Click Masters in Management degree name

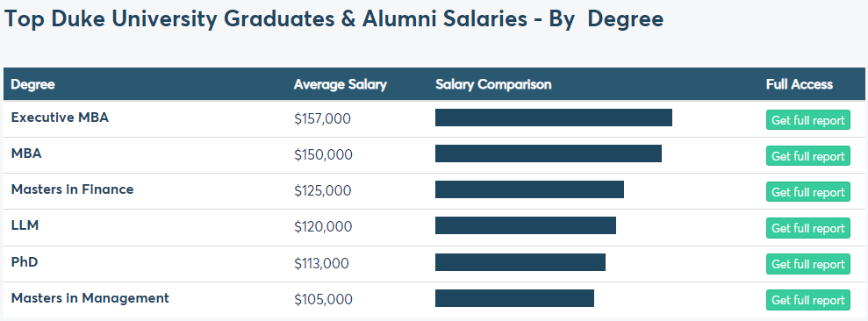90,297
